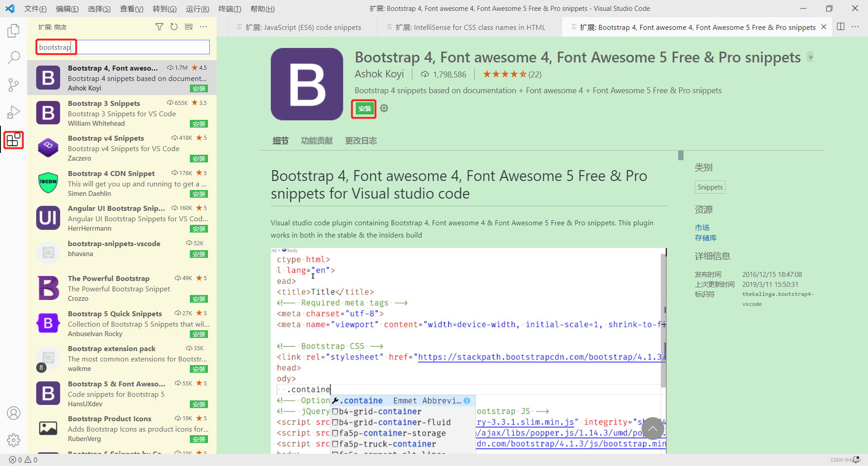Image resolution: width=868 pixels, height=466 pixels.
Task: Select Bootstrap Product Icons entry
Action: point(122,428)
